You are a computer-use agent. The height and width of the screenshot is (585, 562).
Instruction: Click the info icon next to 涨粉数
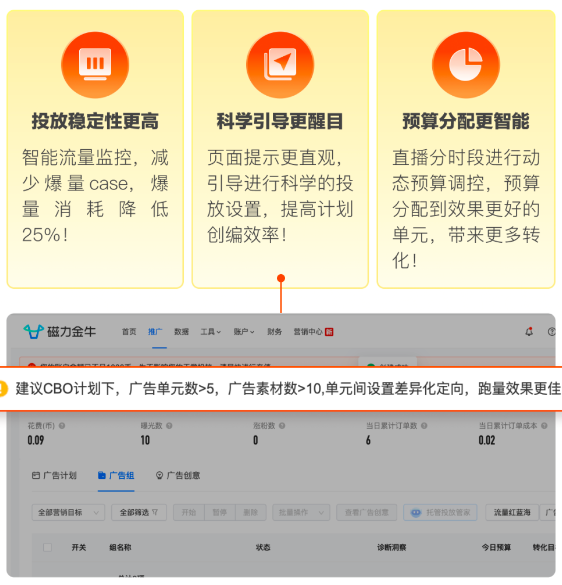[x=282, y=426]
